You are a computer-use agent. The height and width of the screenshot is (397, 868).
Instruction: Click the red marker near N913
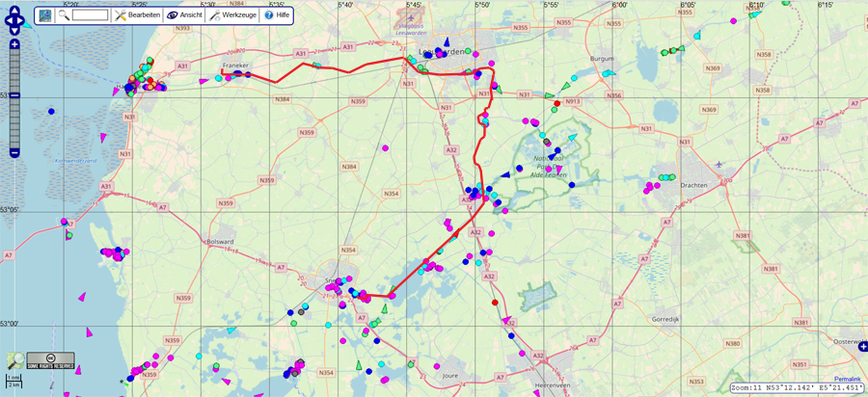tap(557, 102)
